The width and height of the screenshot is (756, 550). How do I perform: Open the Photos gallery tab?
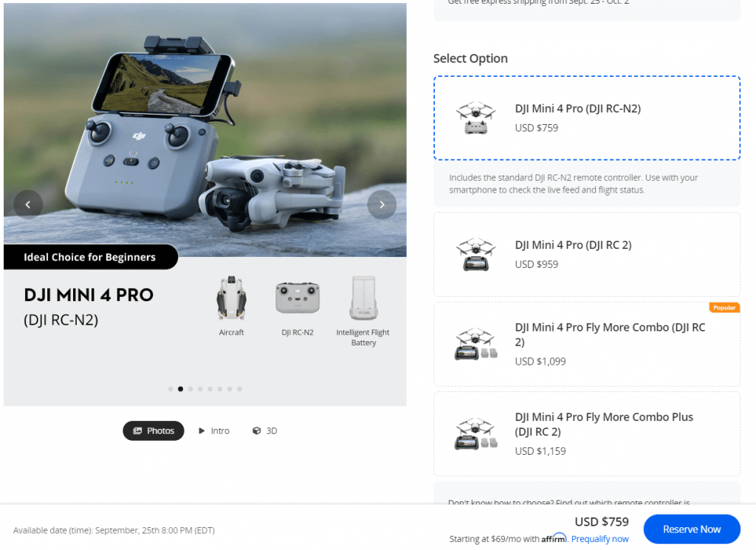tap(154, 430)
